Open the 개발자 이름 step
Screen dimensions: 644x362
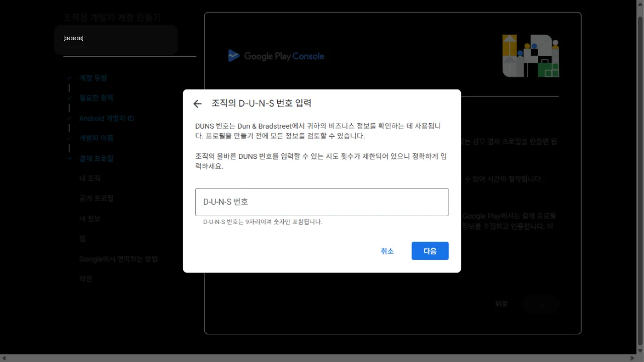[x=96, y=138]
